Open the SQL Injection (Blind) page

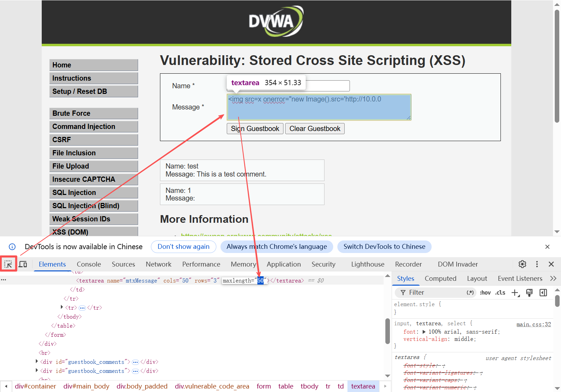[94, 206]
